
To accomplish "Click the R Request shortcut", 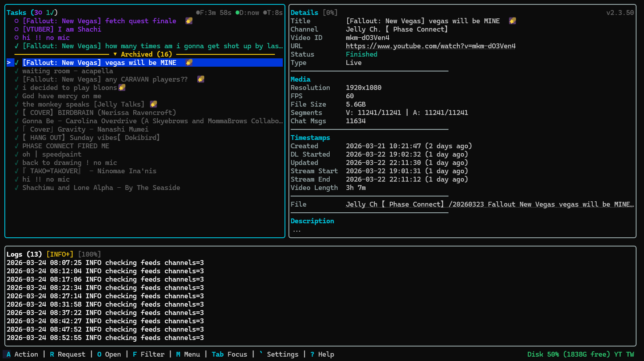I will pyautogui.click(x=68, y=354).
